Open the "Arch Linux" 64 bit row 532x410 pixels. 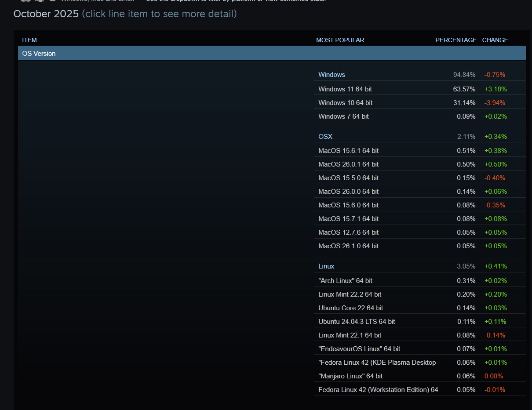click(x=345, y=281)
